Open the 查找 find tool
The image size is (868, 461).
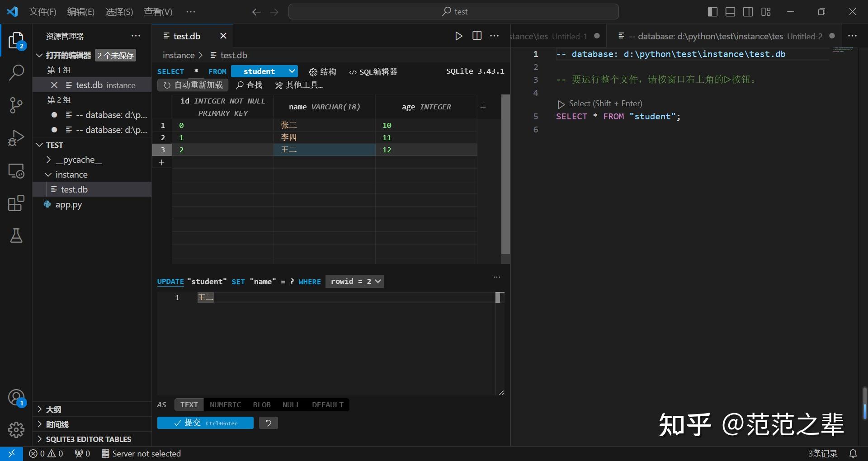(249, 85)
